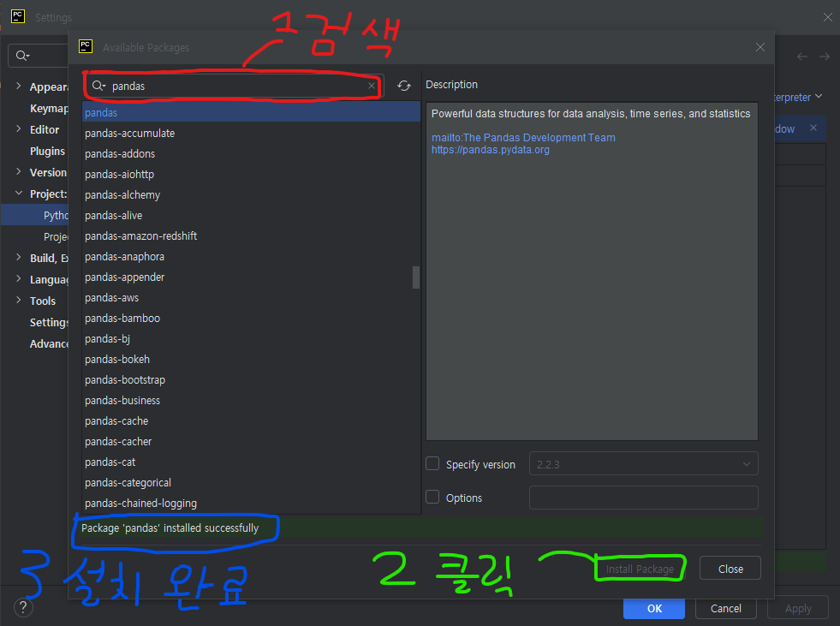The image size is (840, 626).
Task: Open the pandas.pydata.org link
Action: tap(490, 150)
